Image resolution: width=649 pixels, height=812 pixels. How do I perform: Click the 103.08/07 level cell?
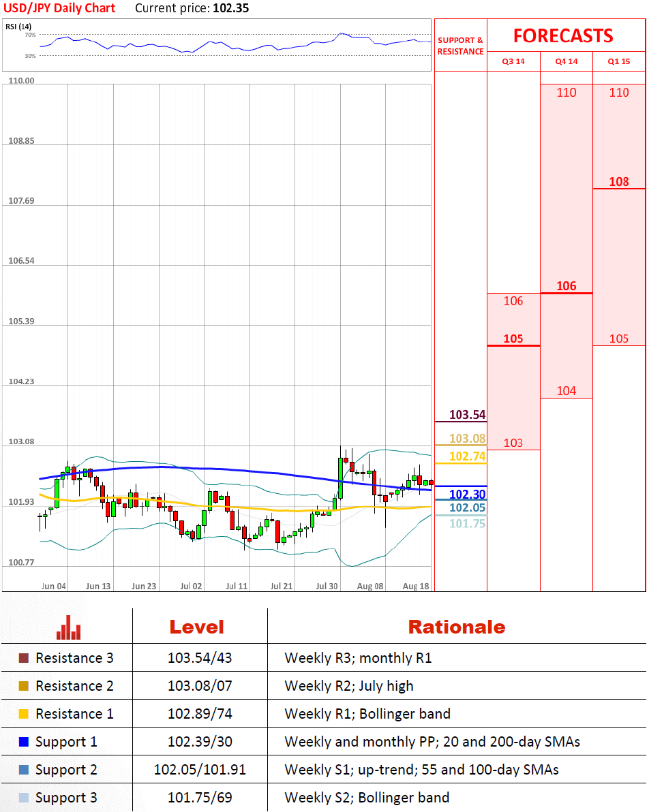point(200,686)
